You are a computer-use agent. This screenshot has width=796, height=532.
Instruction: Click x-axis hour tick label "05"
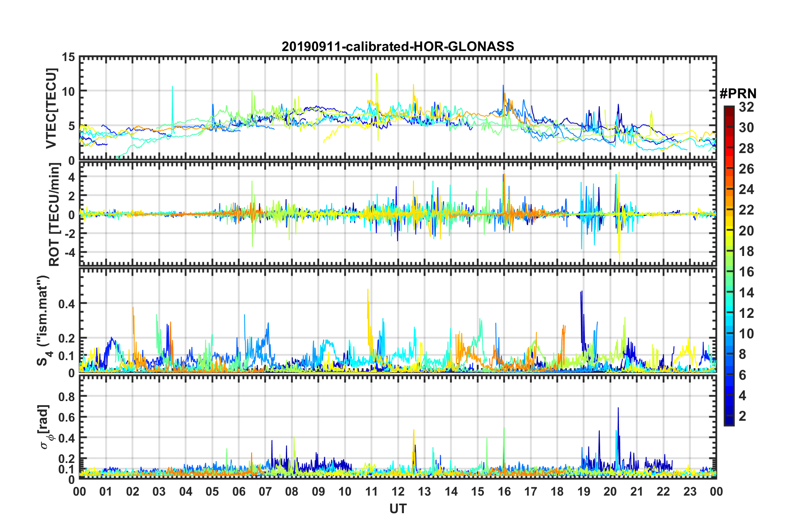coord(212,491)
